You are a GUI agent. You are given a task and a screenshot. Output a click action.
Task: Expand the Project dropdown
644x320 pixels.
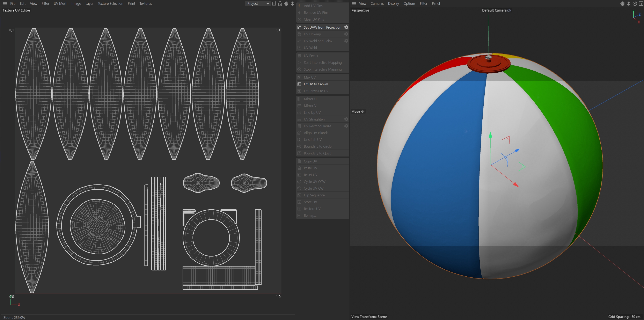click(x=257, y=3)
